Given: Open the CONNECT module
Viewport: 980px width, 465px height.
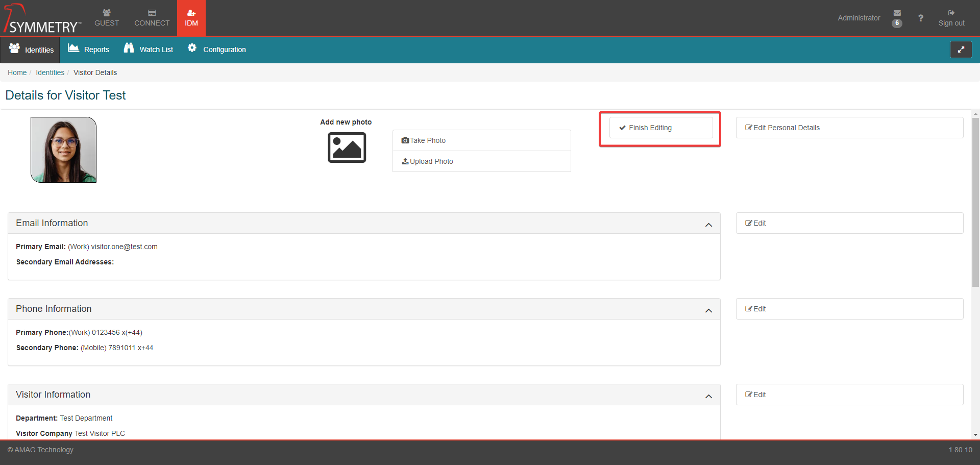Looking at the screenshot, I should tap(152, 18).
